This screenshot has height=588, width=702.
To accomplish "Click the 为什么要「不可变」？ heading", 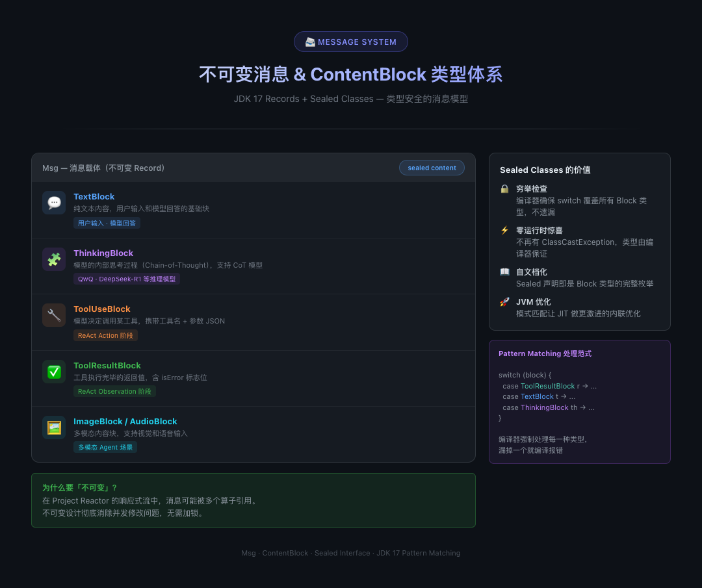I will click(79, 488).
